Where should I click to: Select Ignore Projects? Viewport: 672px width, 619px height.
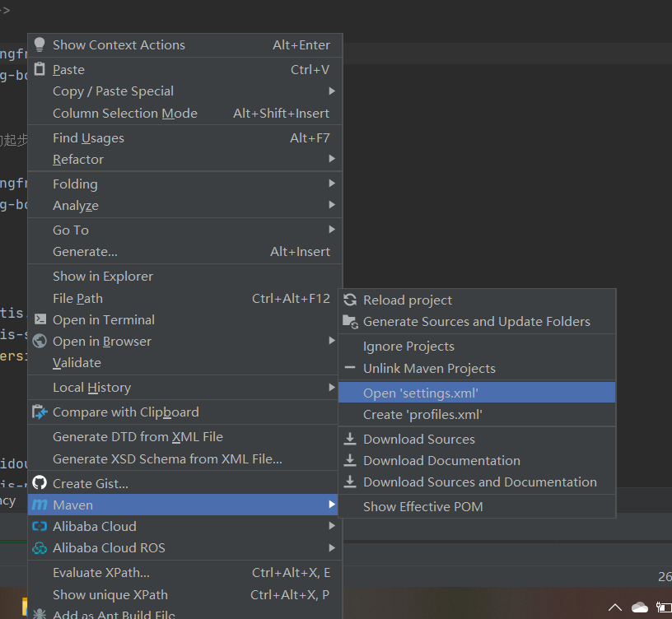coord(477,346)
